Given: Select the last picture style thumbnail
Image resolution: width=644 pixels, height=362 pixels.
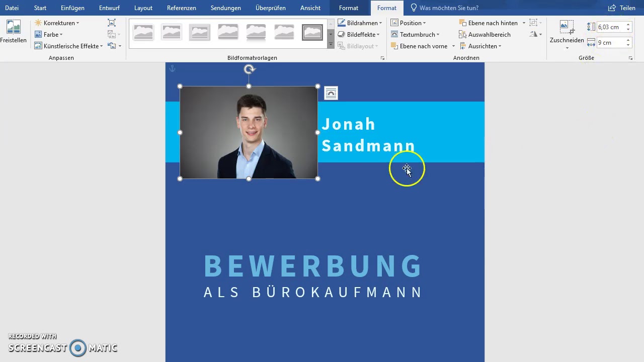Looking at the screenshot, I should point(312,33).
